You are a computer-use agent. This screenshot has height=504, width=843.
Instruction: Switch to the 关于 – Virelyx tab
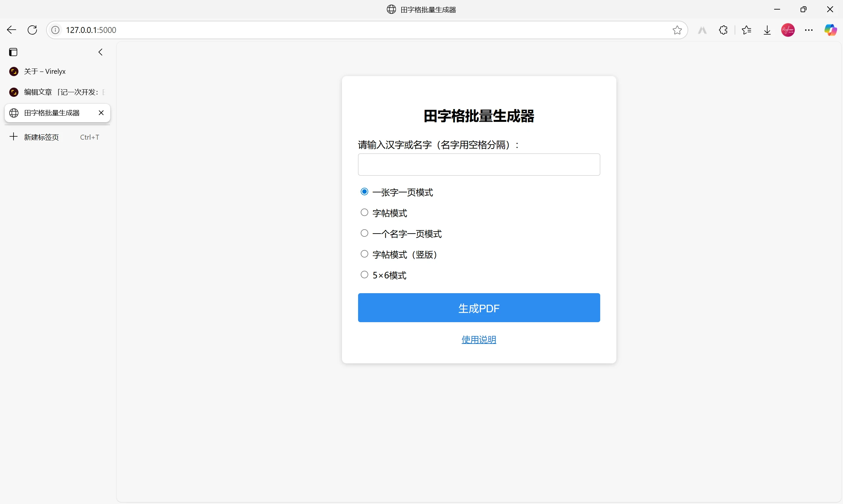click(57, 71)
